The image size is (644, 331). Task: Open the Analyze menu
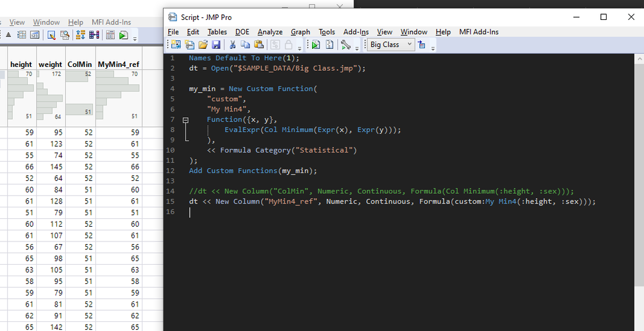(x=270, y=32)
